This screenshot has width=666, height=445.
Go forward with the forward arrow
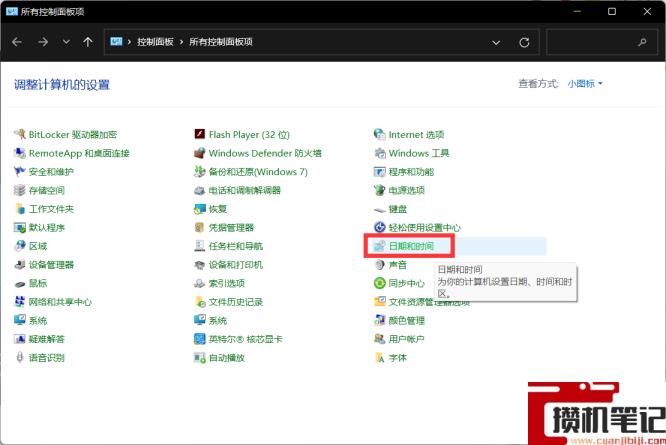click(x=43, y=42)
